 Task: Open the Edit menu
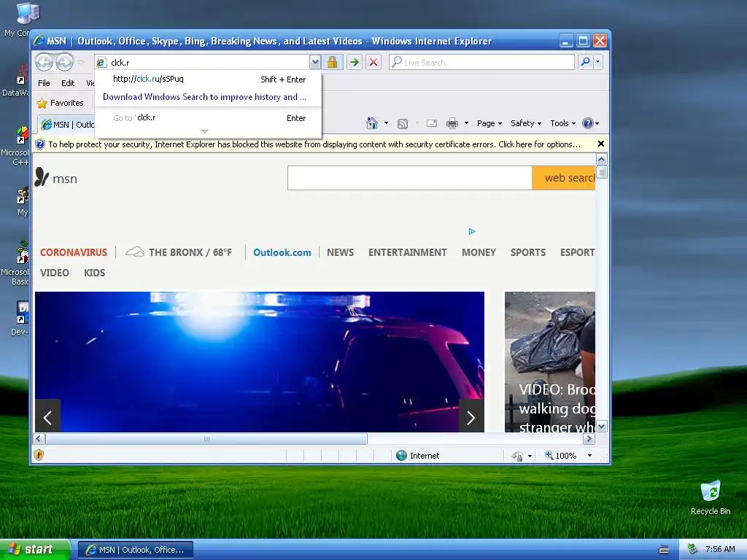tap(68, 83)
